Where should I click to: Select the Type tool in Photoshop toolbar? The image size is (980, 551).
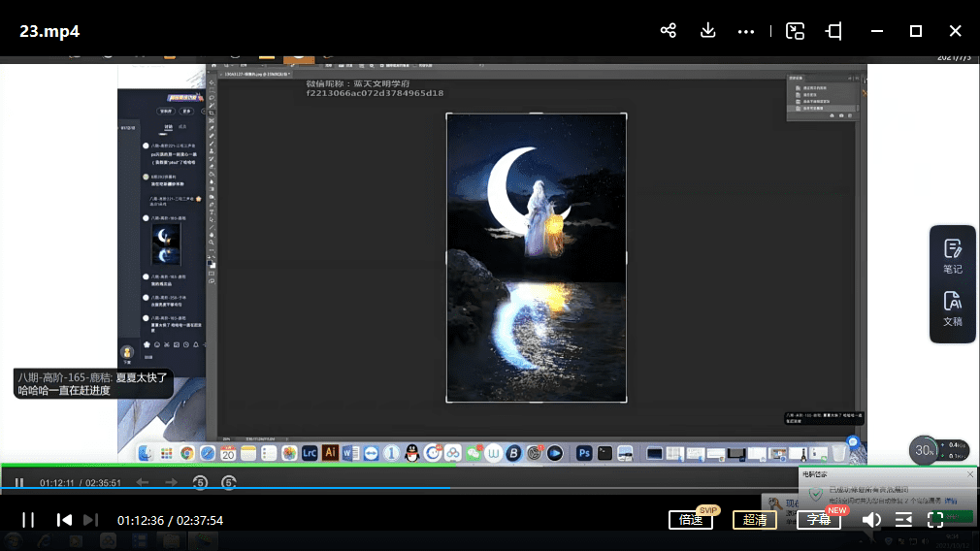click(x=212, y=212)
